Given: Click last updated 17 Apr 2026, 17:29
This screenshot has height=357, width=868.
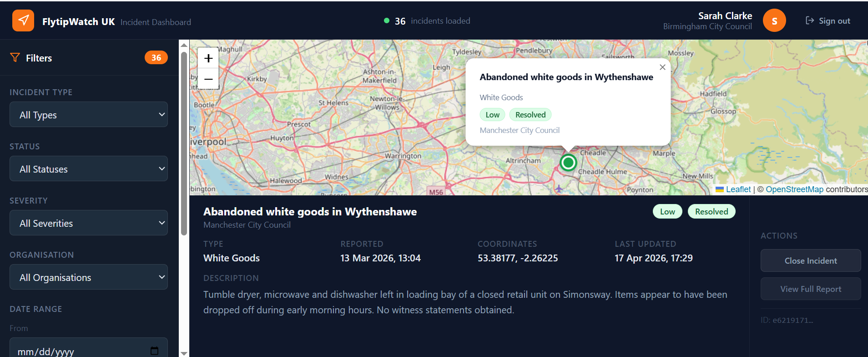Looking at the screenshot, I should [x=654, y=258].
